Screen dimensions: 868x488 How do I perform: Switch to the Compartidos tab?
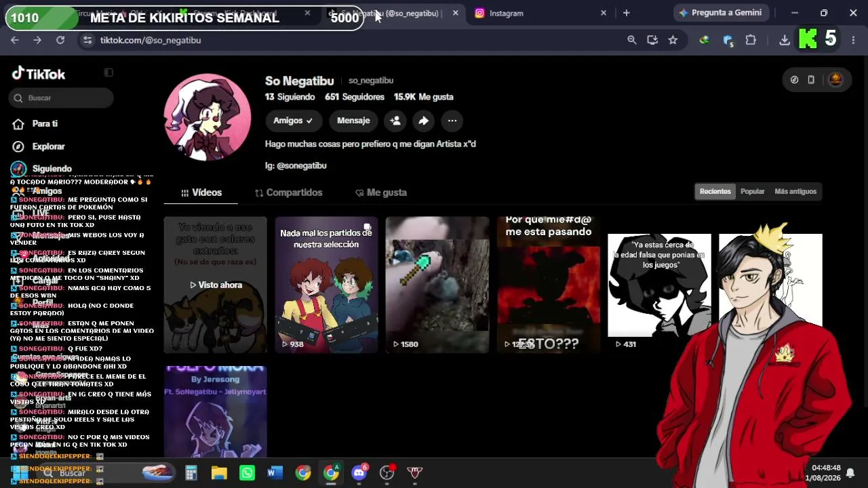(x=288, y=192)
